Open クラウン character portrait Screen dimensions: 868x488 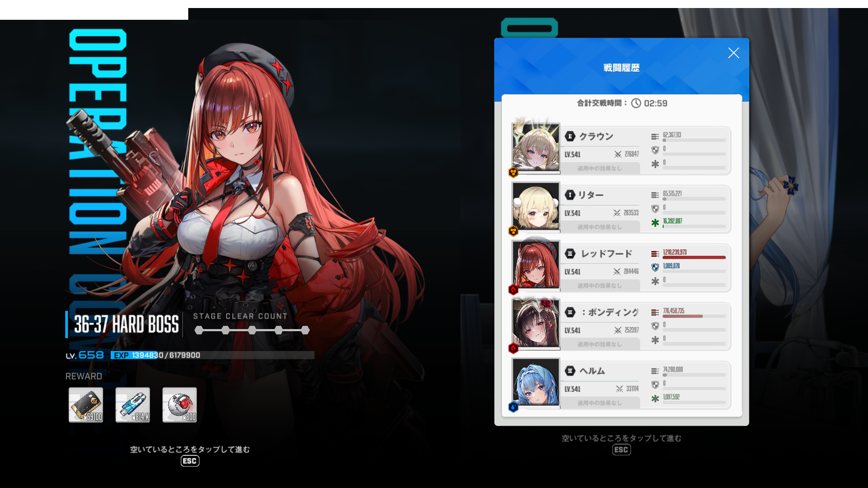(536, 148)
